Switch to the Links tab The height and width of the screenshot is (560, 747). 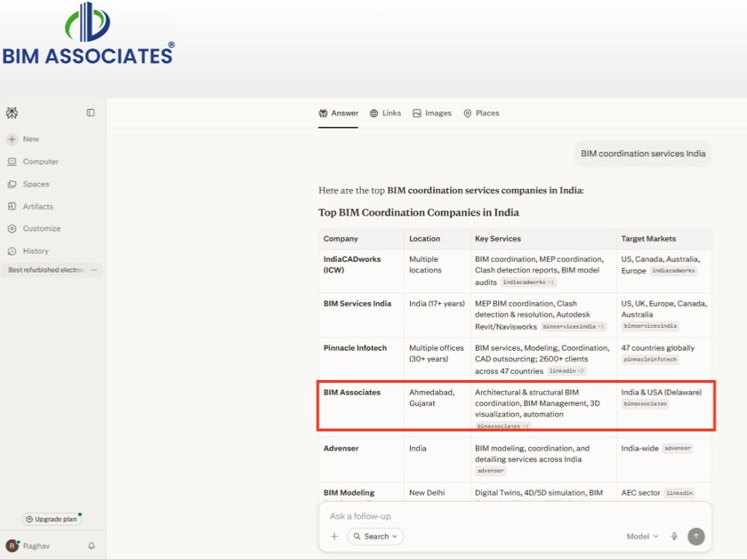point(385,113)
